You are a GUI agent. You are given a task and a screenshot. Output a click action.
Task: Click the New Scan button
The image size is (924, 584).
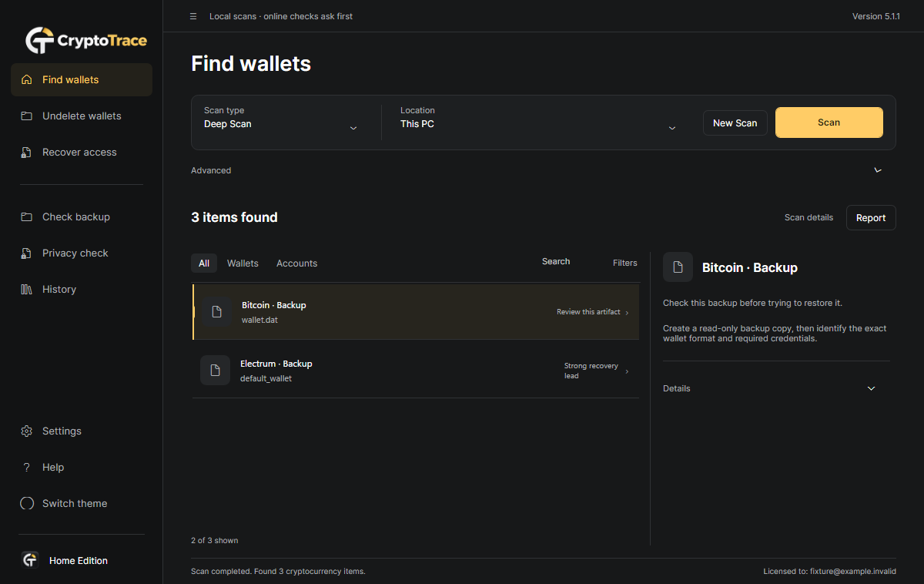[x=735, y=123]
